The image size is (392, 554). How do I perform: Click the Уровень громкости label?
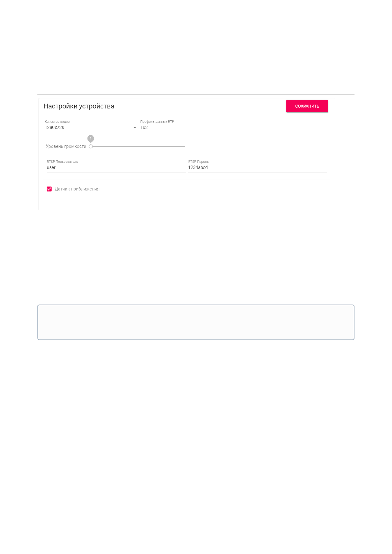(66, 146)
